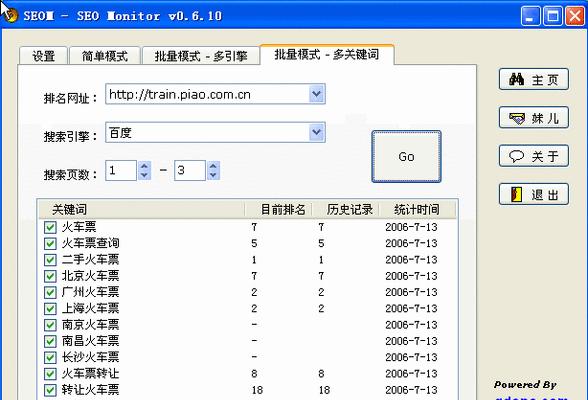Uncheck the 南京火车票 keyword checkbox
The height and width of the screenshot is (400, 588).
click(x=50, y=325)
